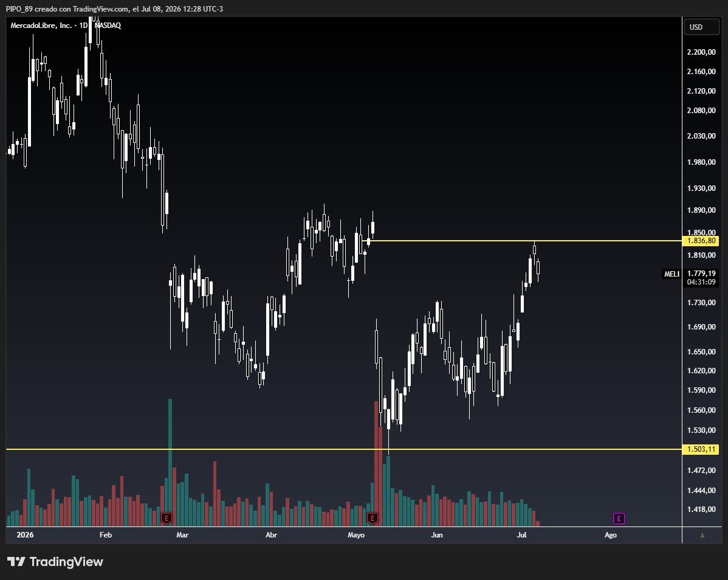728x580 pixels.
Task: Click the May earnings E marker
Action: coord(373,518)
